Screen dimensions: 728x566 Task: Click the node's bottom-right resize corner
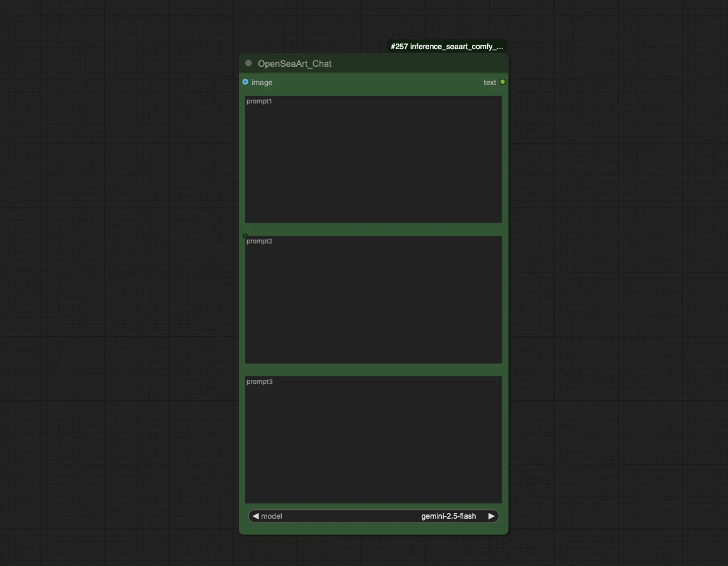click(506, 532)
